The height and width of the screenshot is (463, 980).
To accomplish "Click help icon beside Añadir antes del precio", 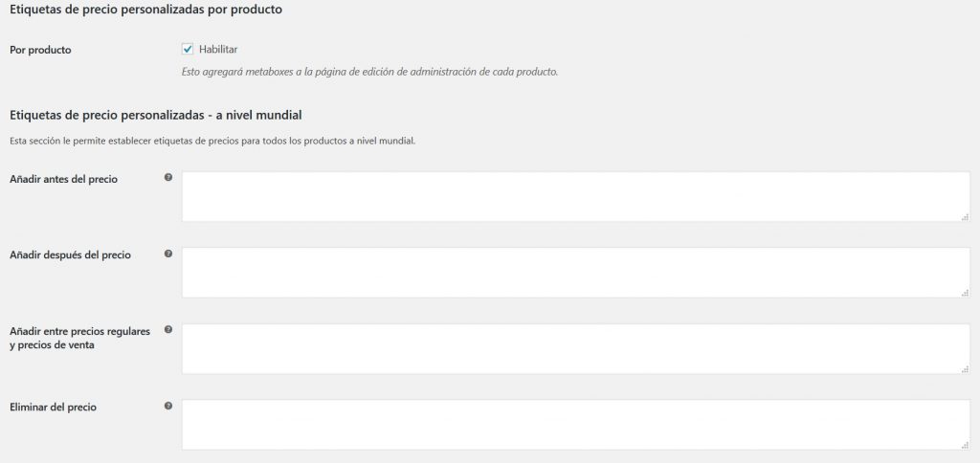I will (x=168, y=178).
